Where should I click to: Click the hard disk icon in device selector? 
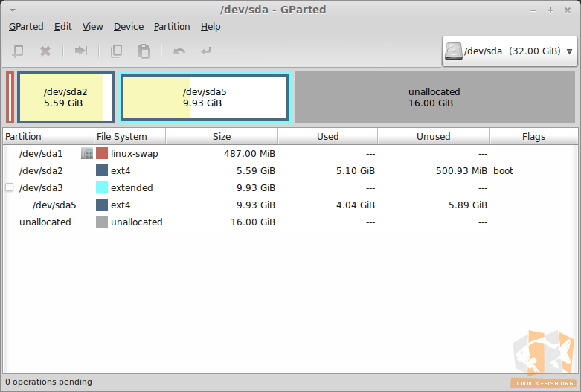point(454,51)
